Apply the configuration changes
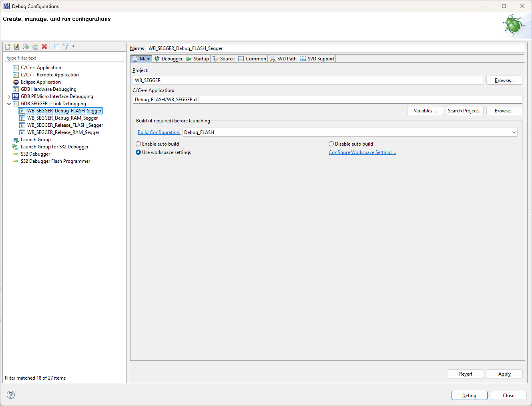Viewport: 532px width, 406px height. tap(505, 374)
